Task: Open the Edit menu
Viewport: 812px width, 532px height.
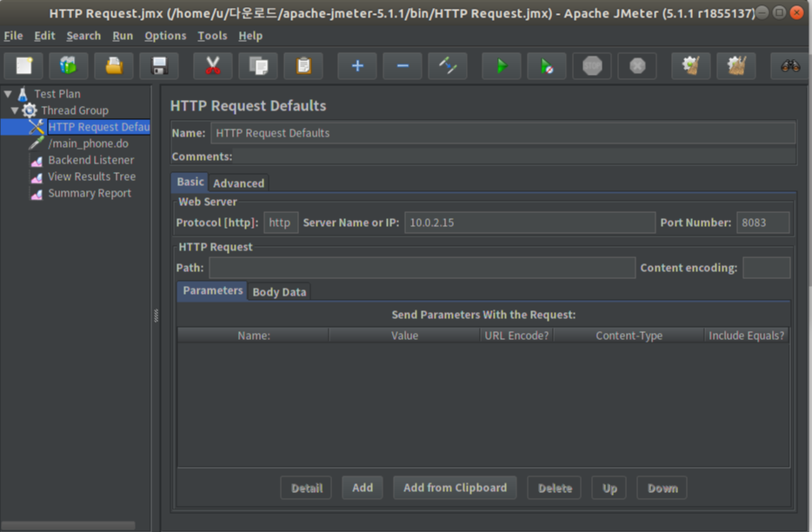Action: click(x=44, y=36)
